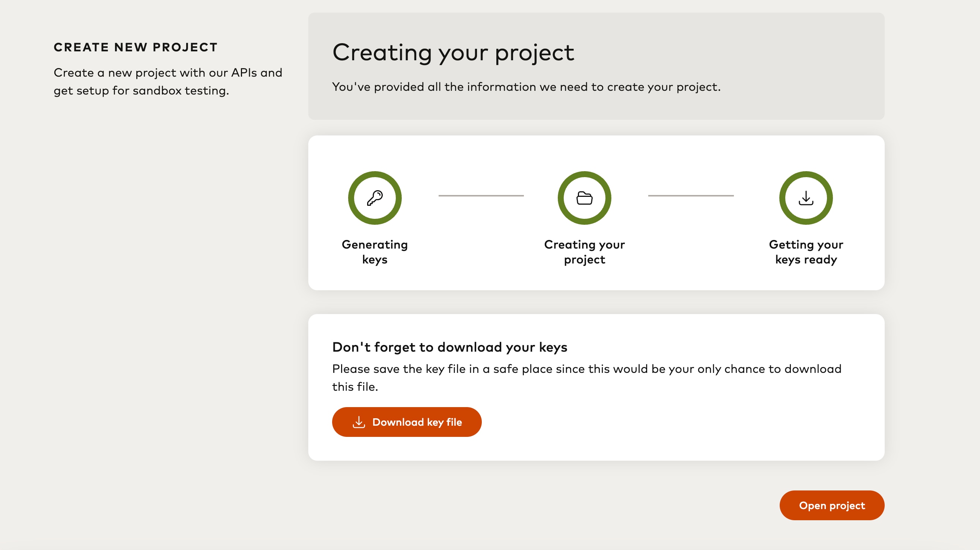Screen dimensions: 980x550
Task: Click the provided all information message
Action: click(526, 87)
